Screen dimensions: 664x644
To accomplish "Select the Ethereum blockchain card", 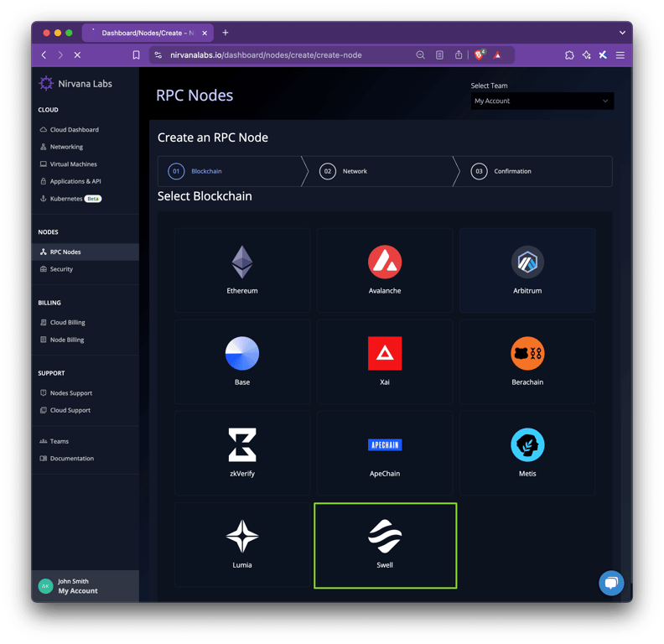I will click(x=241, y=270).
